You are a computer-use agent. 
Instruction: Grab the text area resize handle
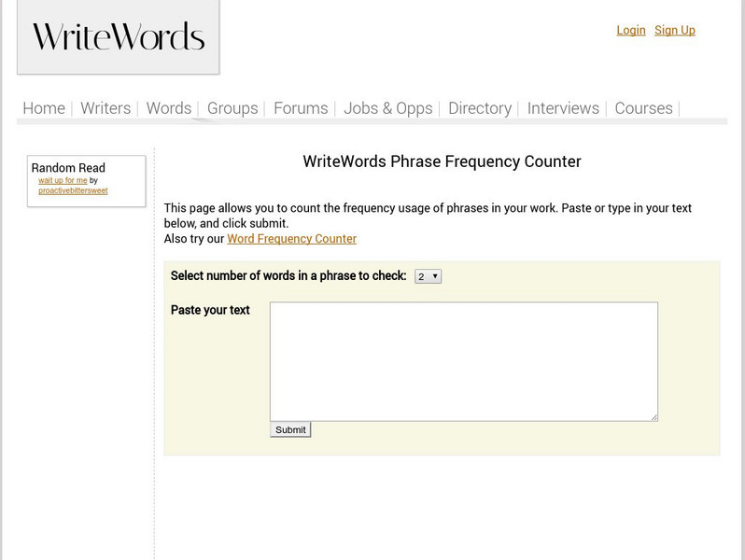pyautogui.click(x=654, y=417)
